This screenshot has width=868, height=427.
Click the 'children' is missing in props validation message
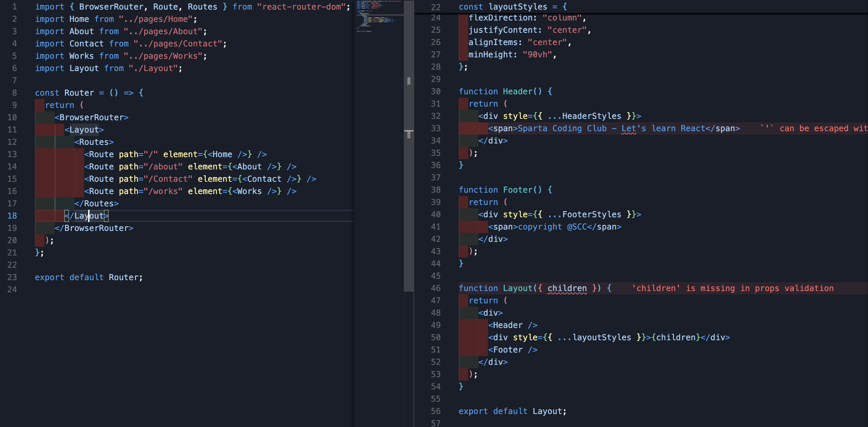pos(732,288)
